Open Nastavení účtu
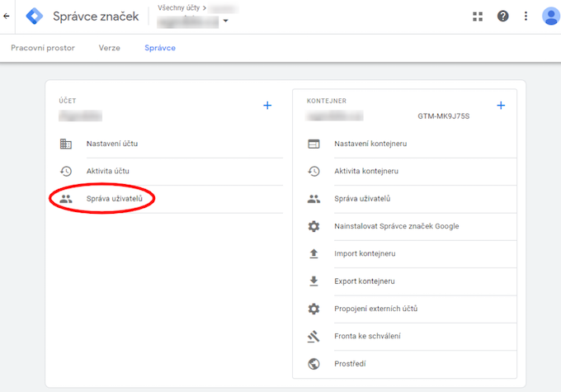The height and width of the screenshot is (392, 561). (112, 144)
